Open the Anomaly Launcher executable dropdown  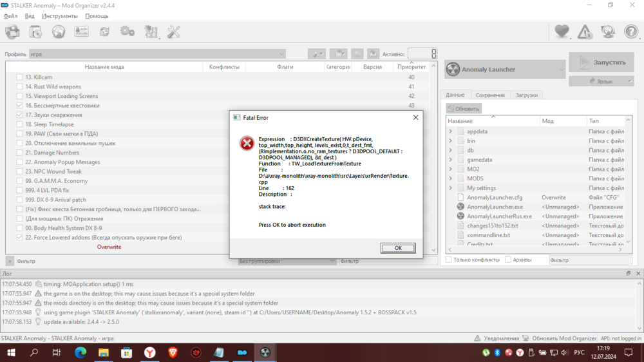[505, 70]
